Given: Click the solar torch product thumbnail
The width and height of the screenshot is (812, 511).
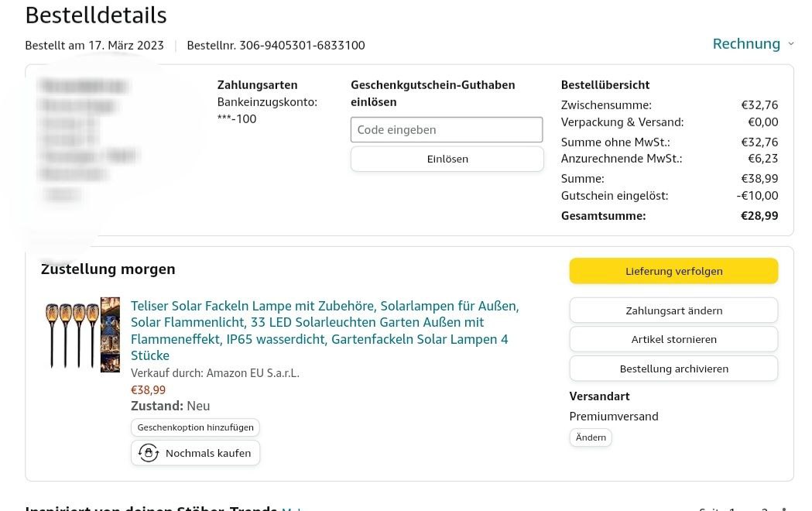Looking at the screenshot, I should pos(82,334).
